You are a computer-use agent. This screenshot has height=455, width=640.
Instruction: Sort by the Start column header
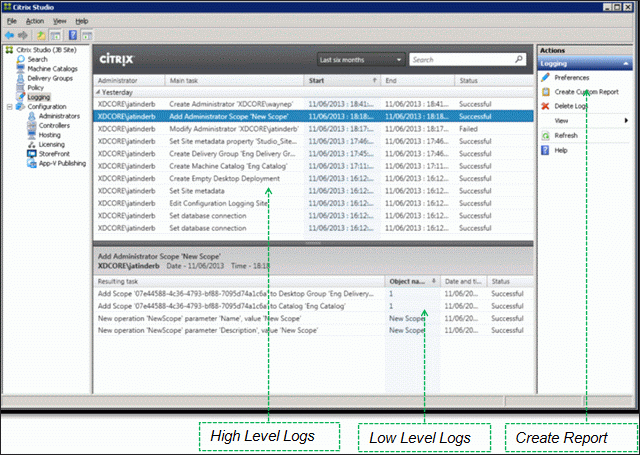point(342,80)
